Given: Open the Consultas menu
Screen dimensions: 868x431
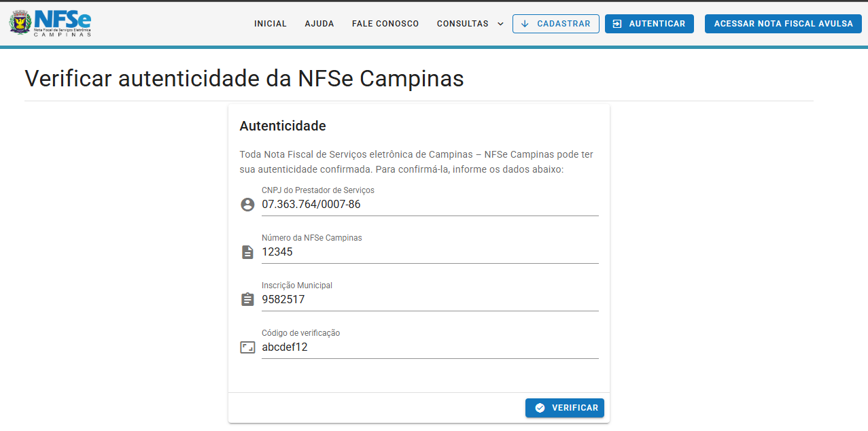Looking at the screenshot, I should click(462, 24).
